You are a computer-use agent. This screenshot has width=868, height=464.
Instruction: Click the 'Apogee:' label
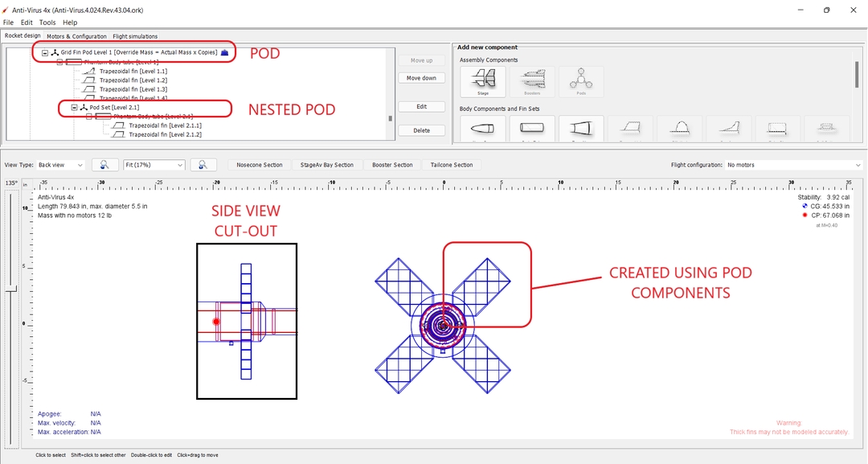tap(49, 414)
